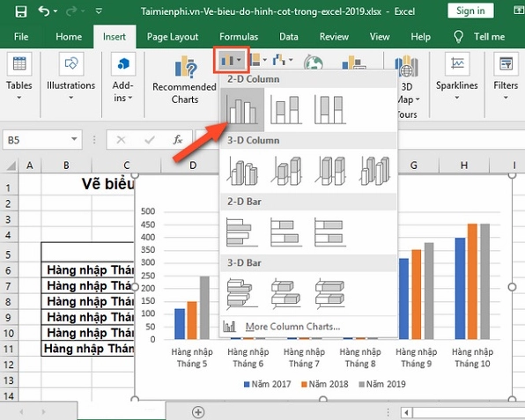
Task: Open the Help tab
Action: pyautogui.click(x=420, y=36)
